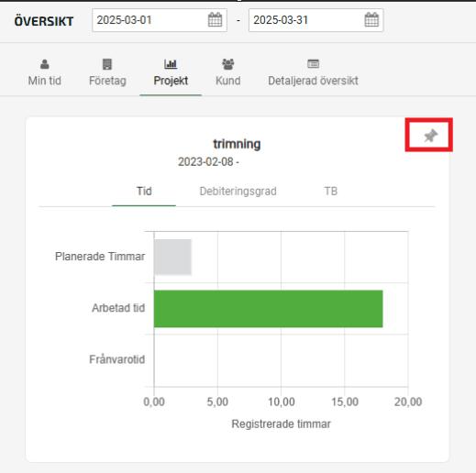Select the list icon above Detaljerad översikt

coord(313,64)
